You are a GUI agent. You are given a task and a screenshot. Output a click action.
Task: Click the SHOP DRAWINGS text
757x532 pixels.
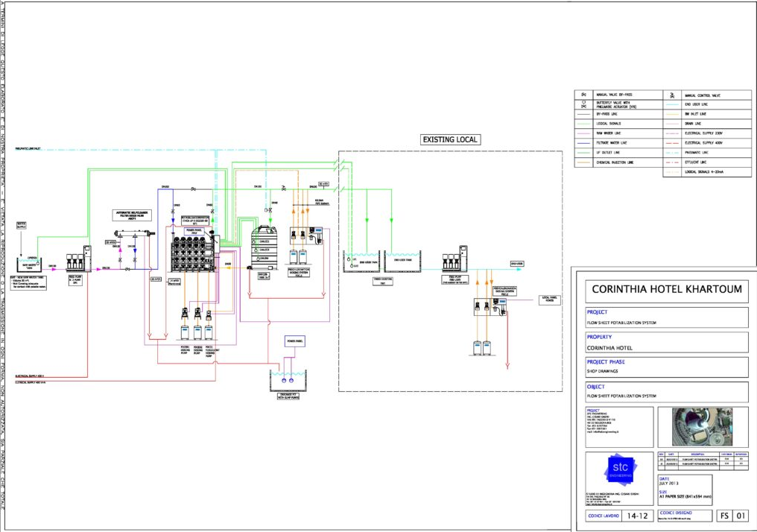point(602,371)
